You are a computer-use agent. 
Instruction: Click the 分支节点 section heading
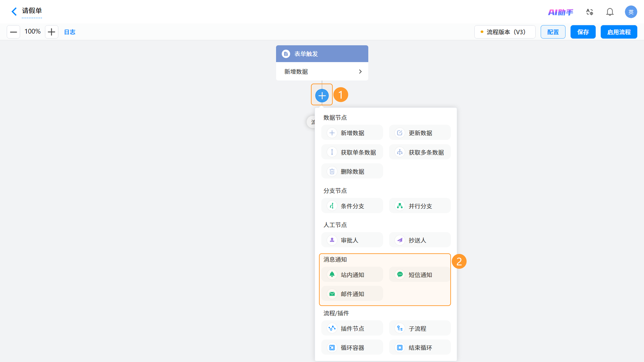pyautogui.click(x=335, y=191)
